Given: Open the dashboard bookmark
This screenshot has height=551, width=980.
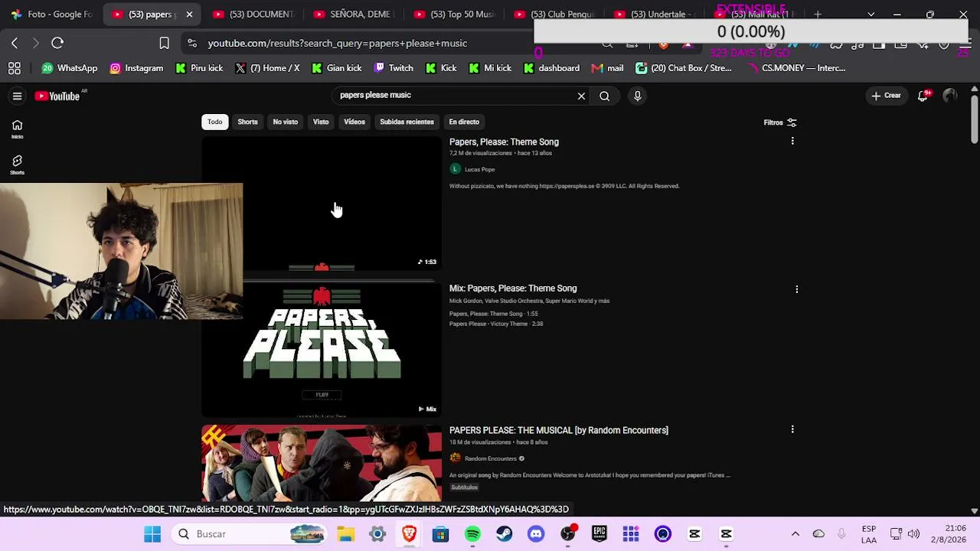Looking at the screenshot, I should pos(551,68).
